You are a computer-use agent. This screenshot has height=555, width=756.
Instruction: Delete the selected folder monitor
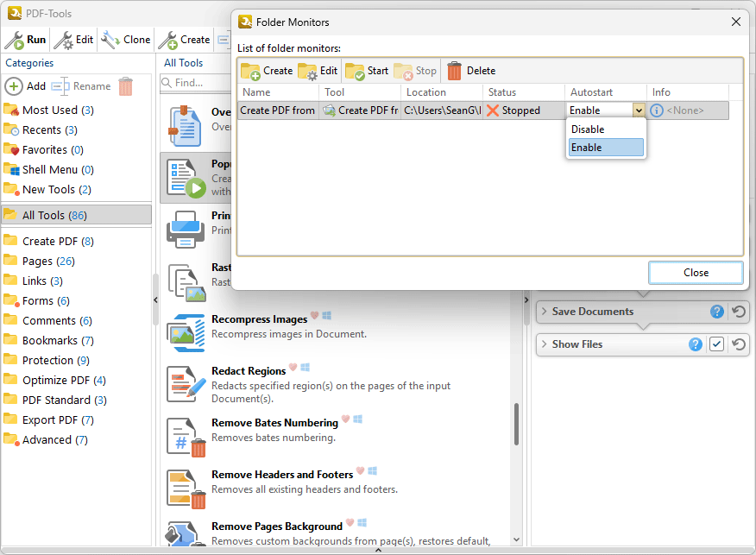pyautogui.click(x=471, y=71)
